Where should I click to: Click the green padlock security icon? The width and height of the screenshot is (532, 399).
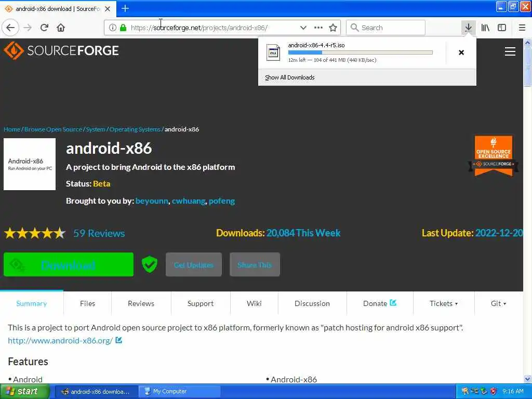point(123,28)
